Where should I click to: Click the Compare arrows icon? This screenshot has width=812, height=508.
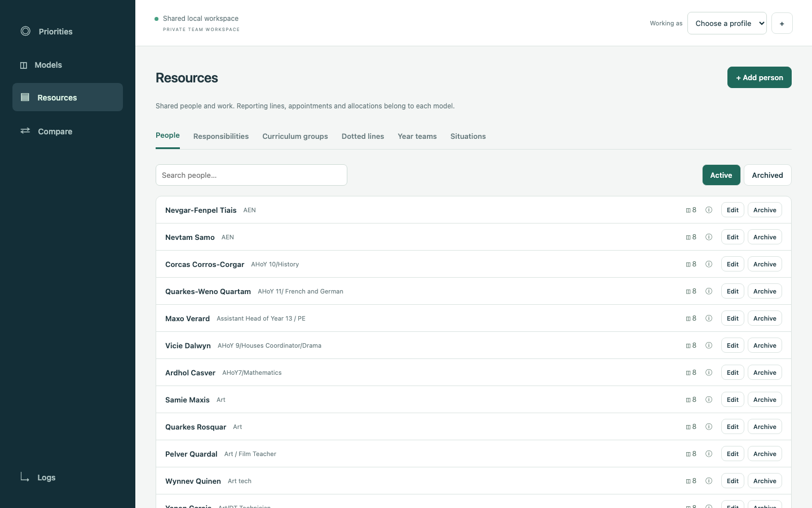tap(25, 131)
